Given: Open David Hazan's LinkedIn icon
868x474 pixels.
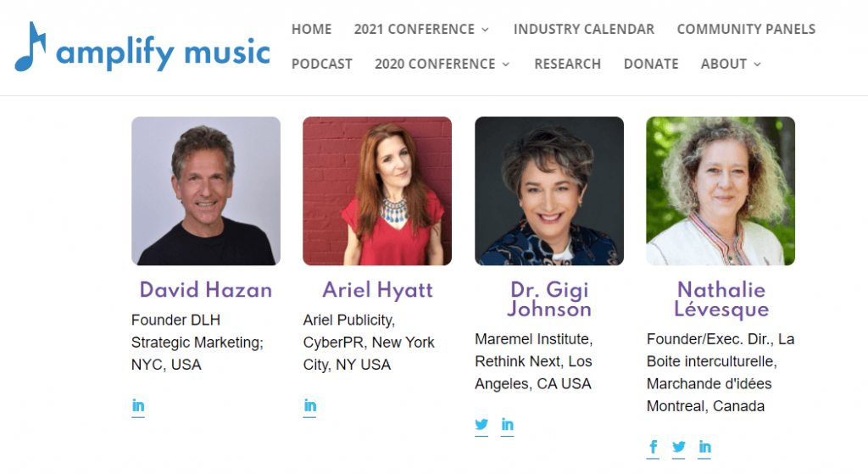Looking at the screenshot, I should 138,406.
